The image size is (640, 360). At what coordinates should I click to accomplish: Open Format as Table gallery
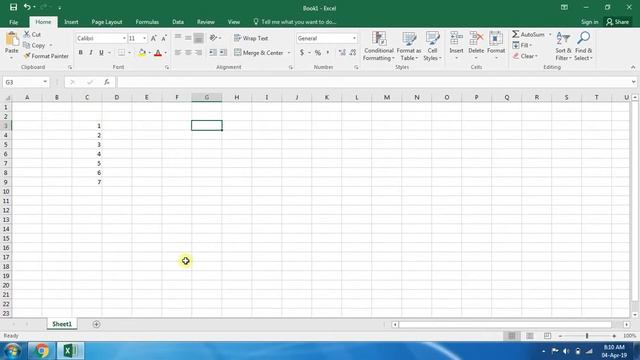[x=409, y=46]
